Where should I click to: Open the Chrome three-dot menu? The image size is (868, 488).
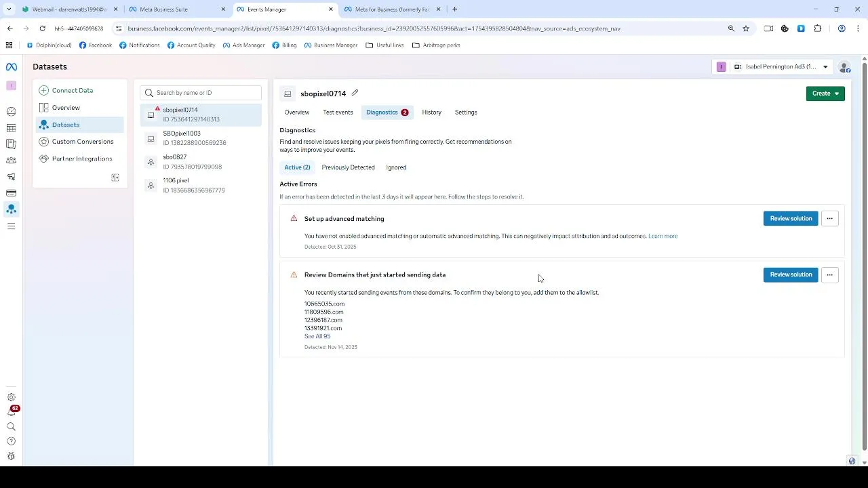(x=858, y=28)
